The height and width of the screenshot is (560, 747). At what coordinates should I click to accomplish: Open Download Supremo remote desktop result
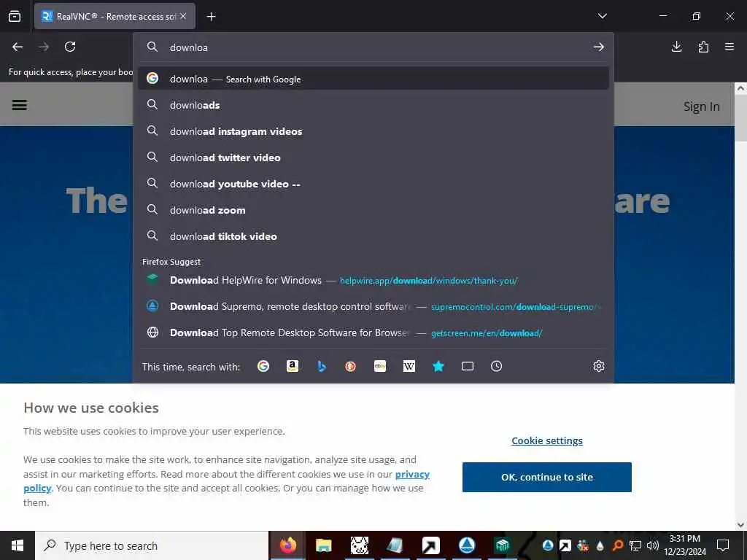tap(373, 306)
